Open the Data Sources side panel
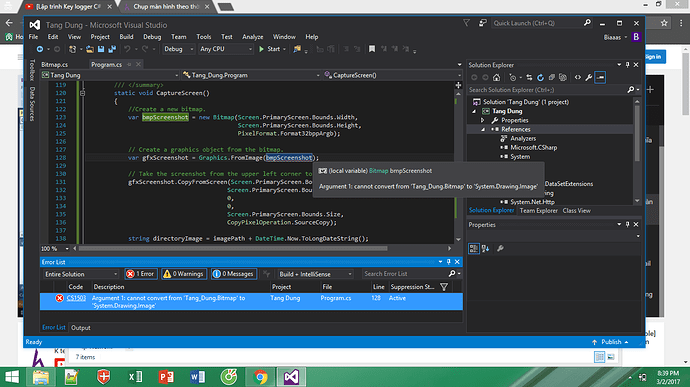690x387 pixels. pyautogui.click(x=32, y=103)
